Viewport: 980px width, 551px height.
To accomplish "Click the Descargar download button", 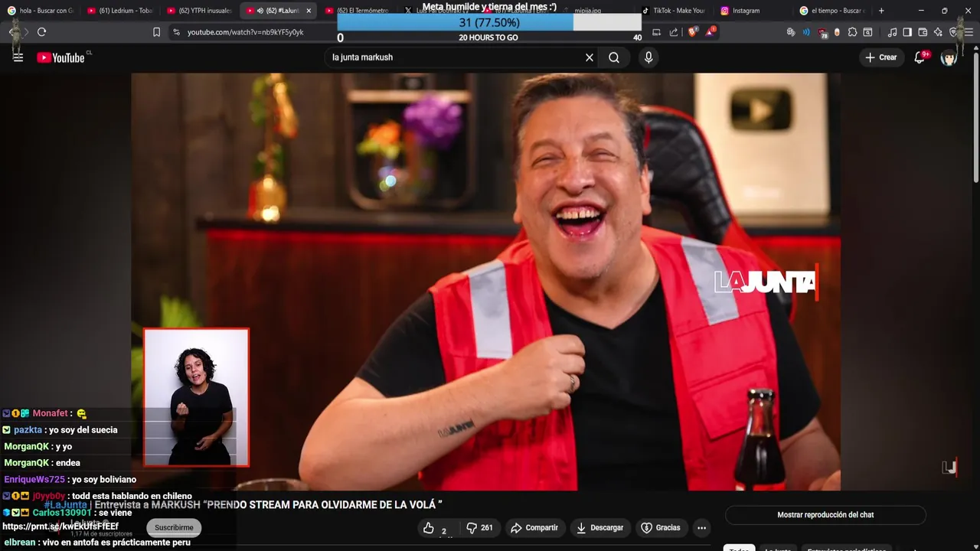I will click(599, 528).
